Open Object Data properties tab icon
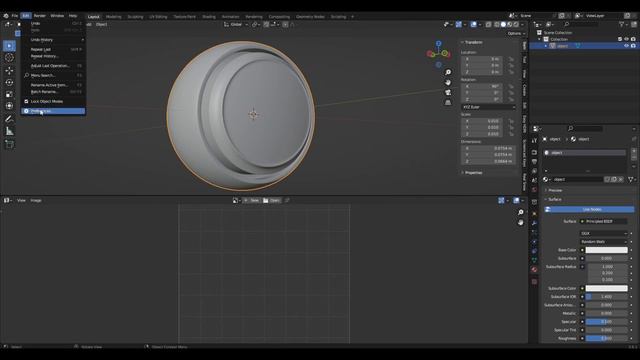640x360 pixels. coord(534,260)
